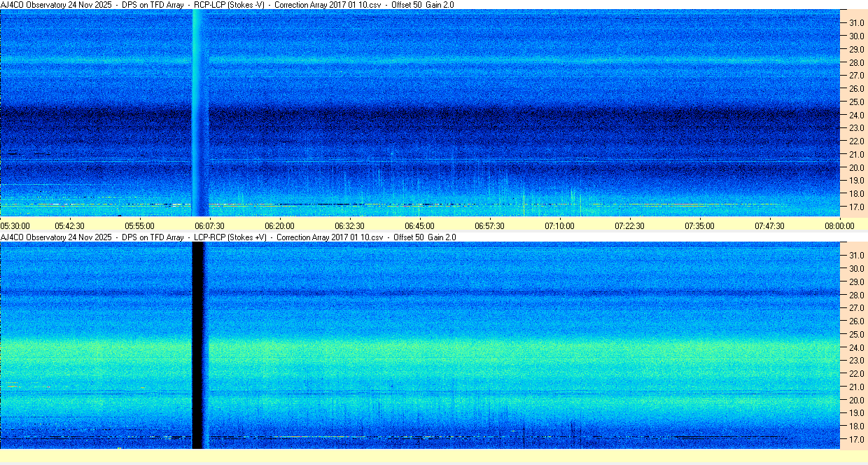Select the 06:45:00 time axis label
Viewport: 868px width, 465px height.
tap(420, 226)
